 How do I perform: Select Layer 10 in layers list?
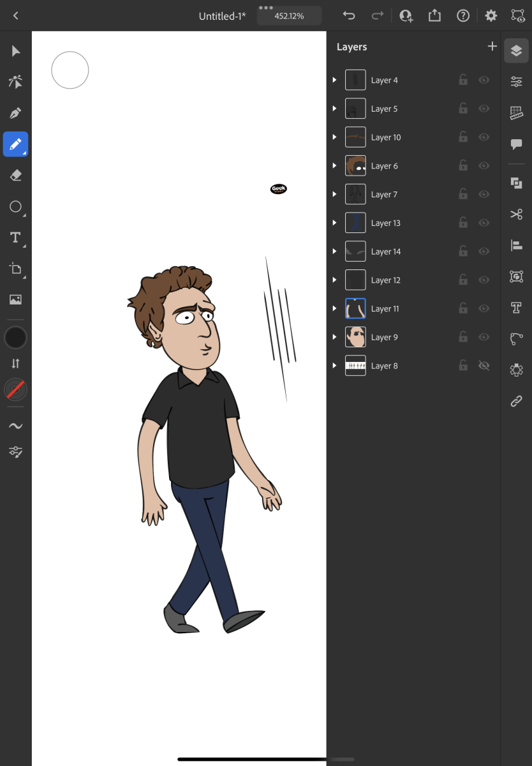coord(386,137)
